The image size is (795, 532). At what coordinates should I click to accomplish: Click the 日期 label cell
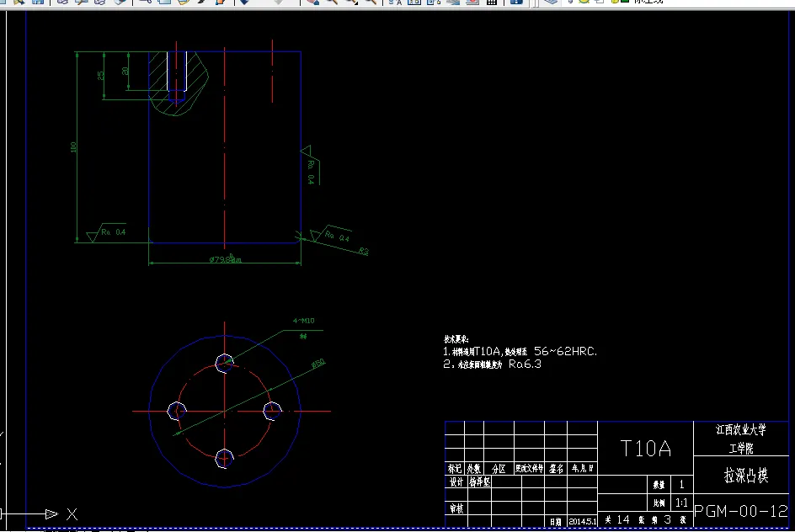click(556, 521)
